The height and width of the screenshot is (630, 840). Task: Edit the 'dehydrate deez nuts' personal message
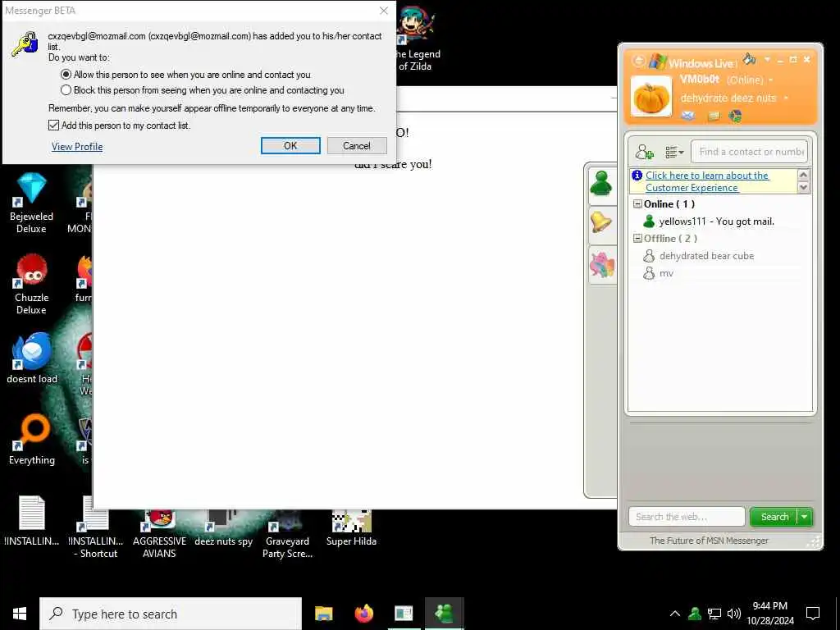pos(728,98)
